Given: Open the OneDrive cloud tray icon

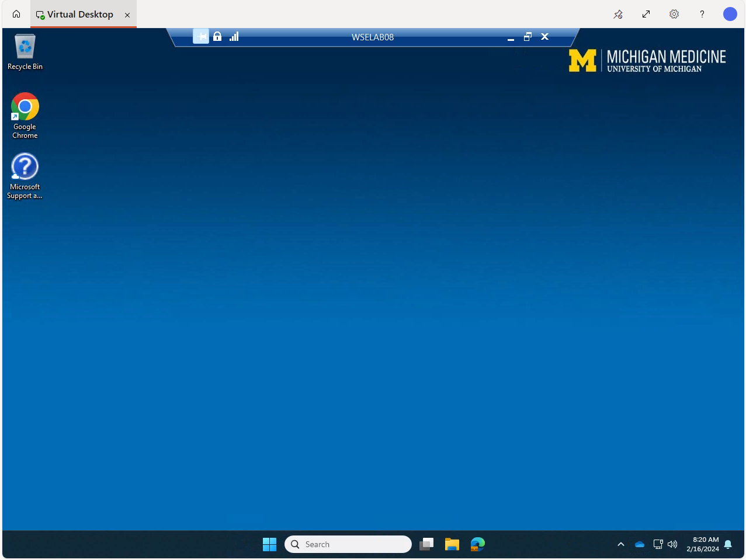Looking at the screenshot, I should pyautogui.click(x=640, y=544).
